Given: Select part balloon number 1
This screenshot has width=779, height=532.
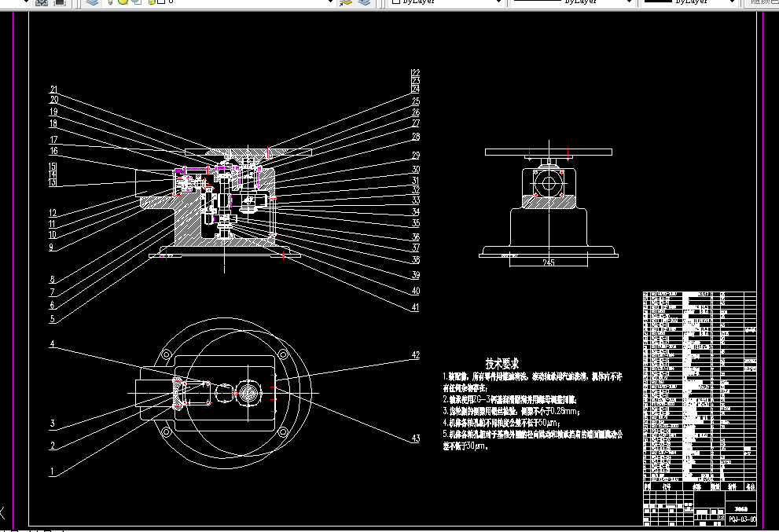Looking at the screenshot, I should coord(52,471).
